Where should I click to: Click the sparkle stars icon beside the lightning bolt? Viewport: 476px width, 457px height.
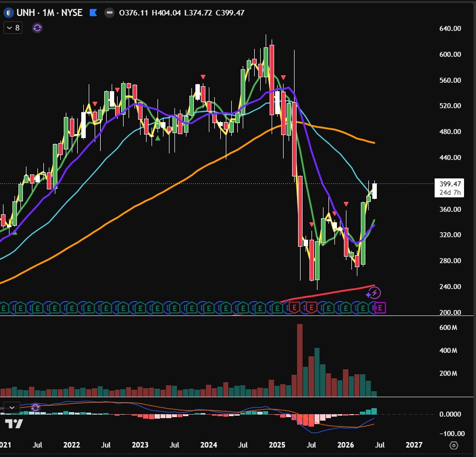click(x=368, y=295)
